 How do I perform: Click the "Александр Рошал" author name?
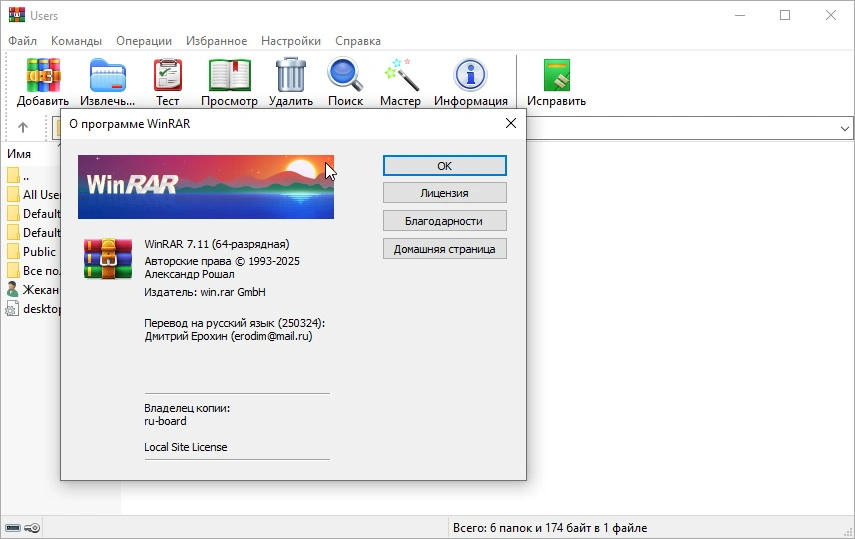189,274
